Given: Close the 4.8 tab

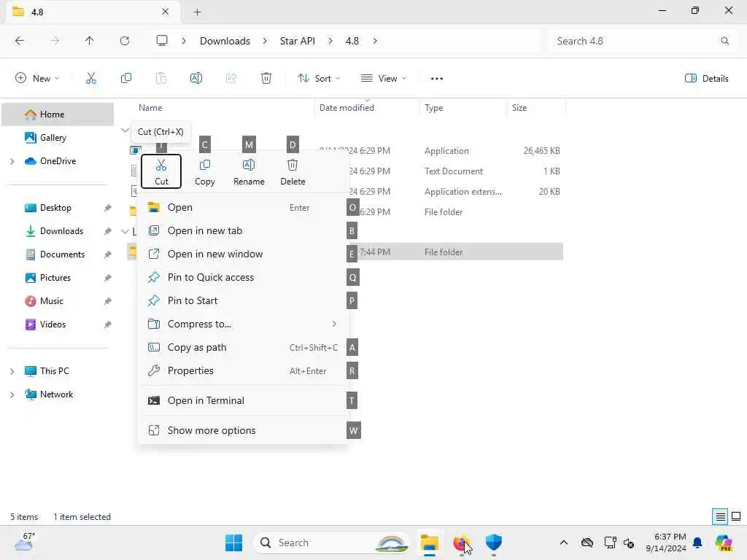Looking at the screenshot, I should 165,12.
